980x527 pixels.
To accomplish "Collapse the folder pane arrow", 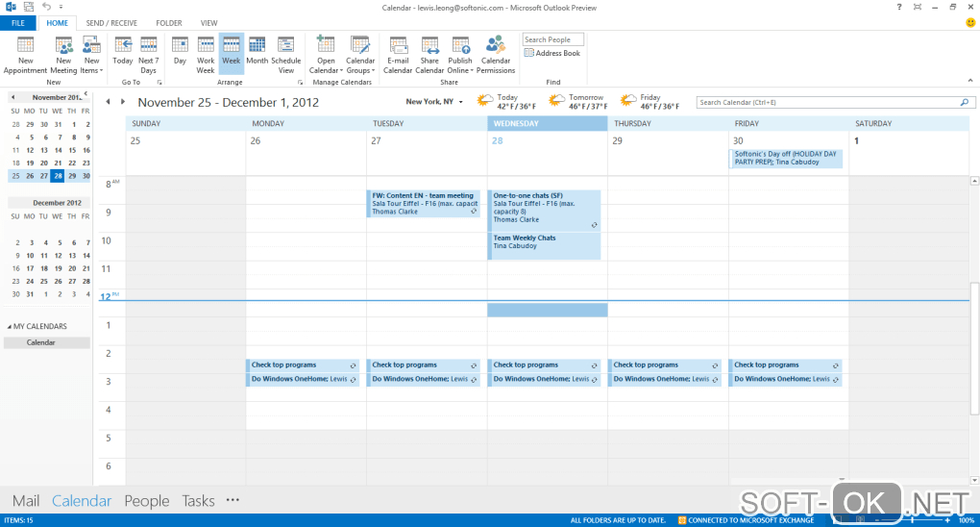I will 86,93.
